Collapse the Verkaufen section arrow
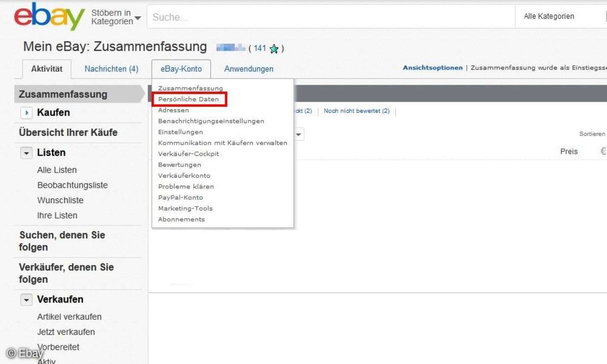Screen dimensions: 607x364 tap(26, 300)
